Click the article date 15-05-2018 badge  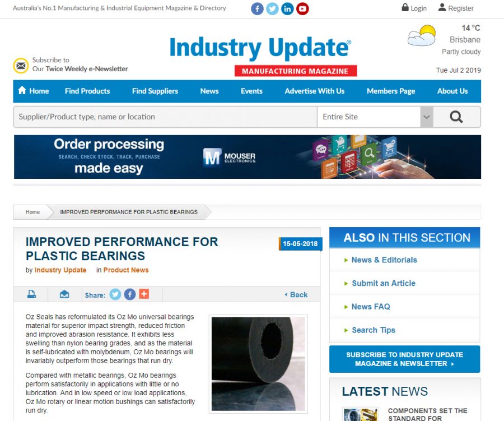tap(300, 244)
